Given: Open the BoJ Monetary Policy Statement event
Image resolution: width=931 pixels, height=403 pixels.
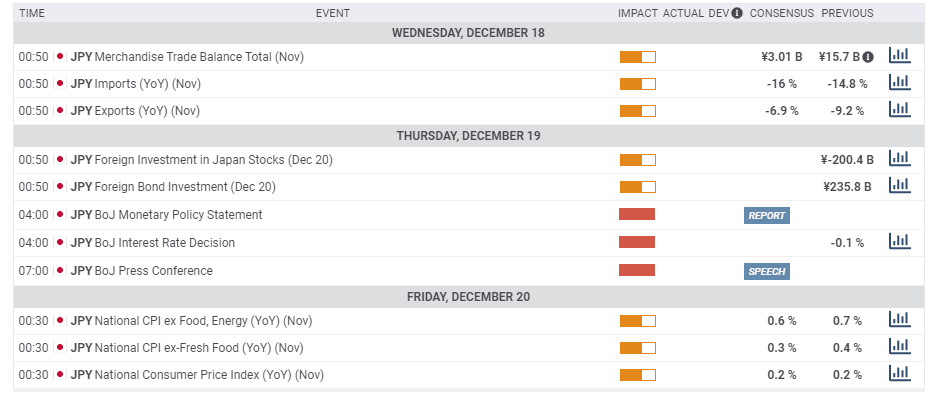Looking at the screenshot, I should [178, 215].
